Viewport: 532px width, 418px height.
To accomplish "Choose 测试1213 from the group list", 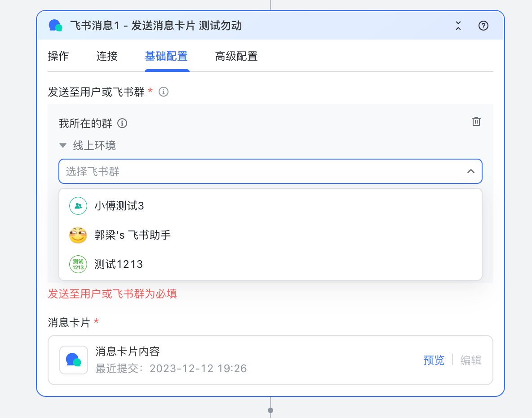I will pos(270,264).
